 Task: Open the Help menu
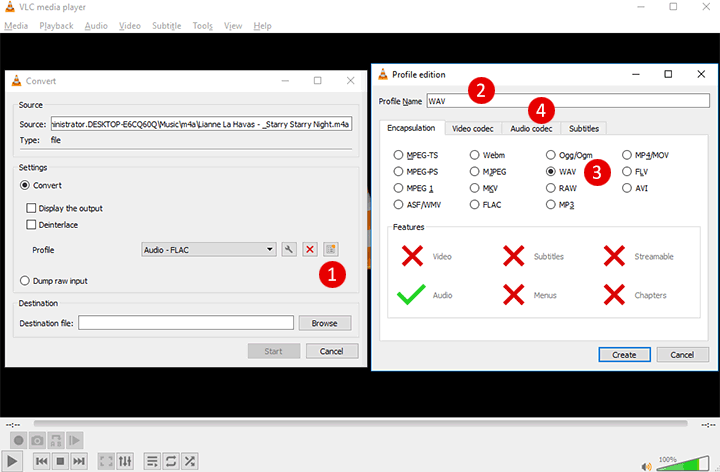[262, 26]
